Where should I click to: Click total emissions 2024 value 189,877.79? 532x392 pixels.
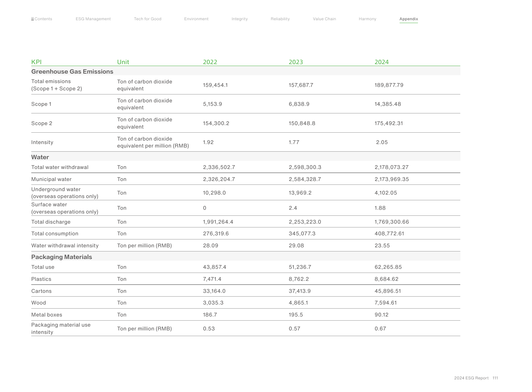(389, 85)
